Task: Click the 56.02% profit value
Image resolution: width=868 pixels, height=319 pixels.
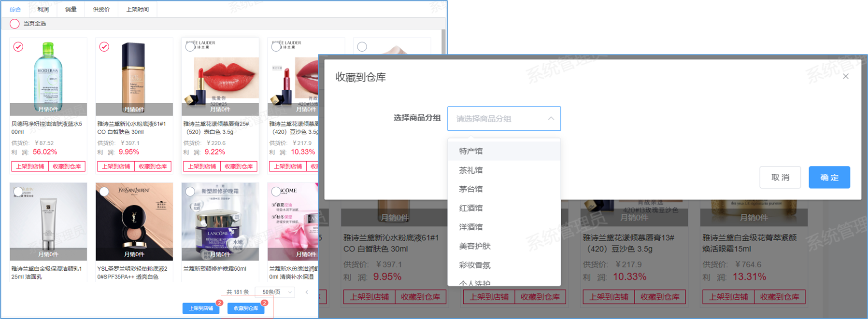Action: point(45,152)
